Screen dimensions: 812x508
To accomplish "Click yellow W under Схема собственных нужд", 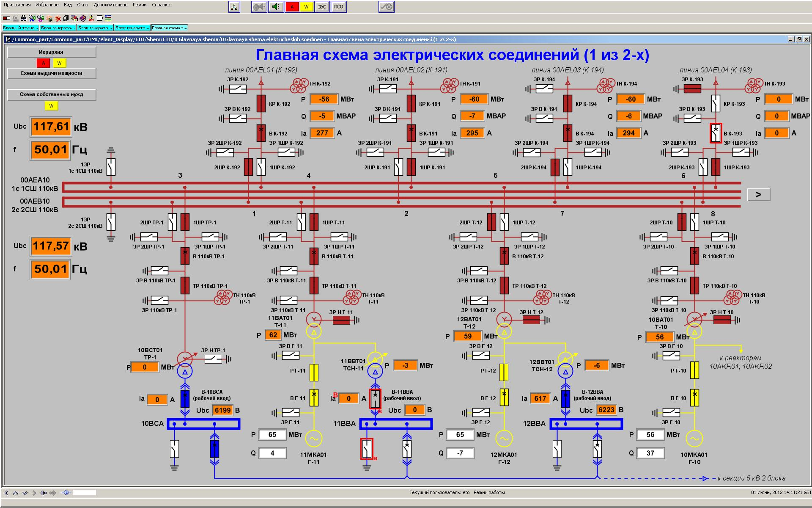I will [51, 106].
